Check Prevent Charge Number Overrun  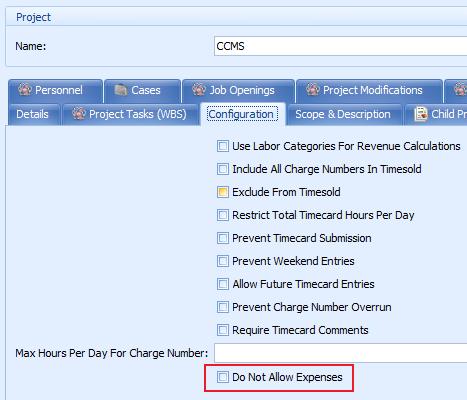(x=223, y=307)
